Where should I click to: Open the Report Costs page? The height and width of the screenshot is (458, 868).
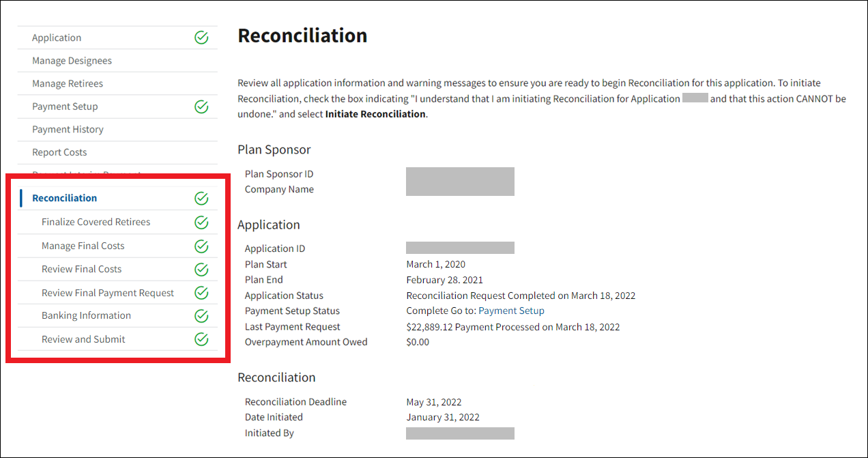[x=59, y=152]
